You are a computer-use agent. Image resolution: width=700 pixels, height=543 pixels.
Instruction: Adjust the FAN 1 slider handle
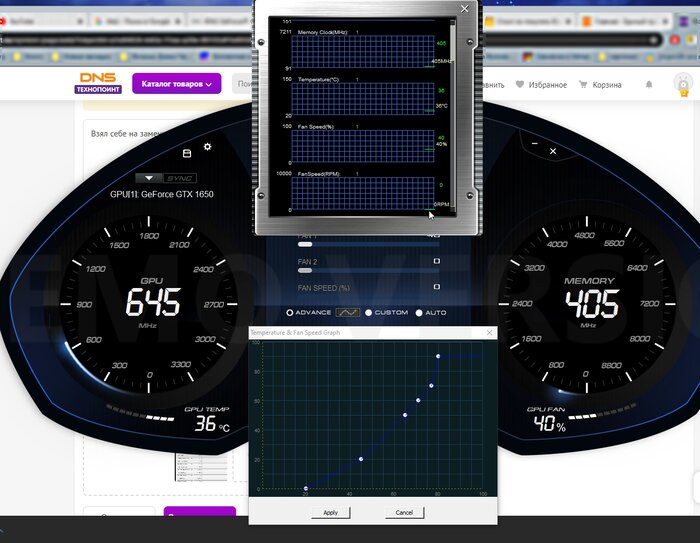305,244
